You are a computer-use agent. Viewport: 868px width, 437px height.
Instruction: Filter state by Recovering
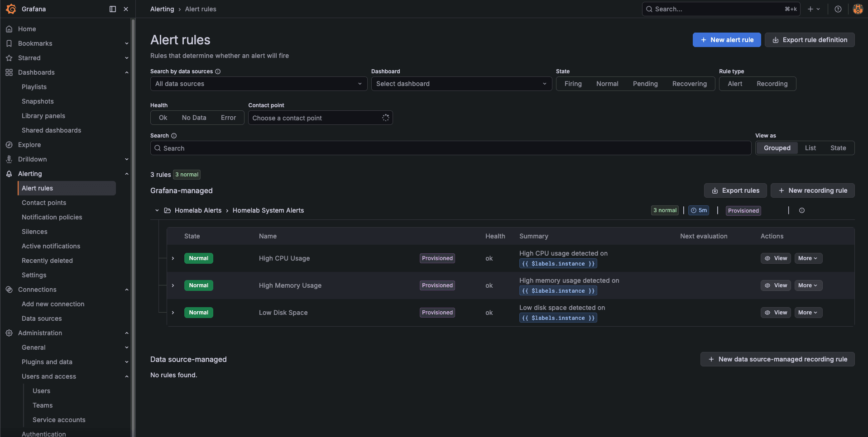tap(689, 84)
